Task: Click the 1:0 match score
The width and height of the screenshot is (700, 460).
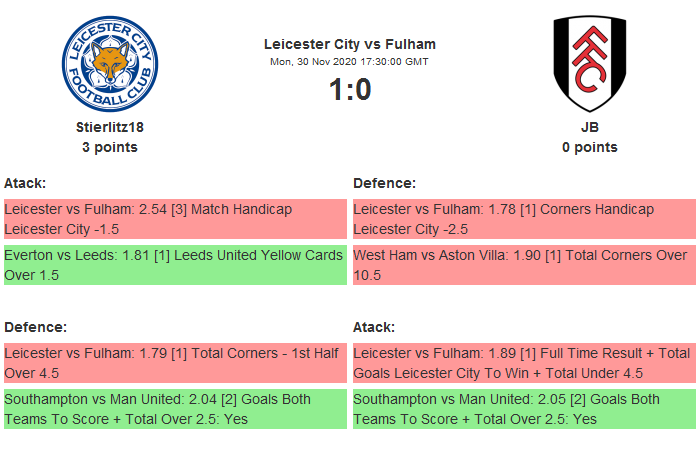Action: pyautogui.click(x=349, y=90)
